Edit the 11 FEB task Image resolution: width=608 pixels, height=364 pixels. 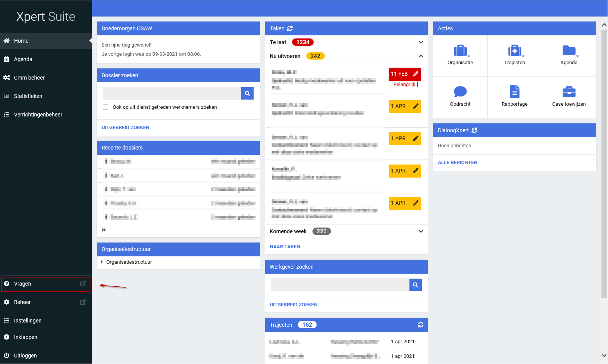point(416,74)
